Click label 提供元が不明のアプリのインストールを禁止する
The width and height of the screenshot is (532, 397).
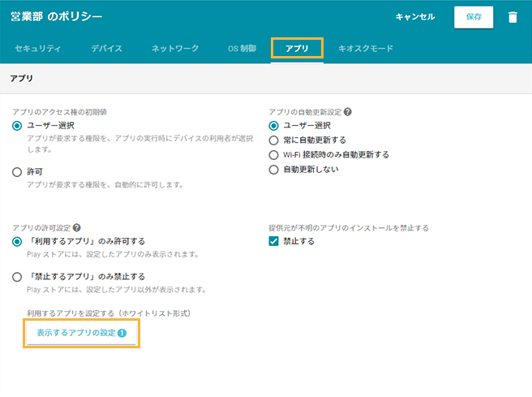(x=349, y=228)
